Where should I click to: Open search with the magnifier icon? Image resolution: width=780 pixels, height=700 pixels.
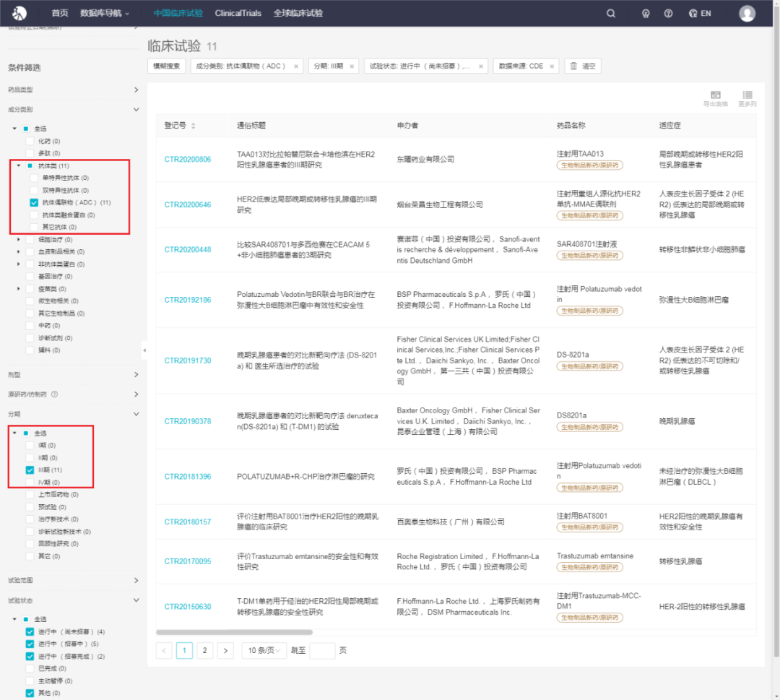[x=611, y=14]
